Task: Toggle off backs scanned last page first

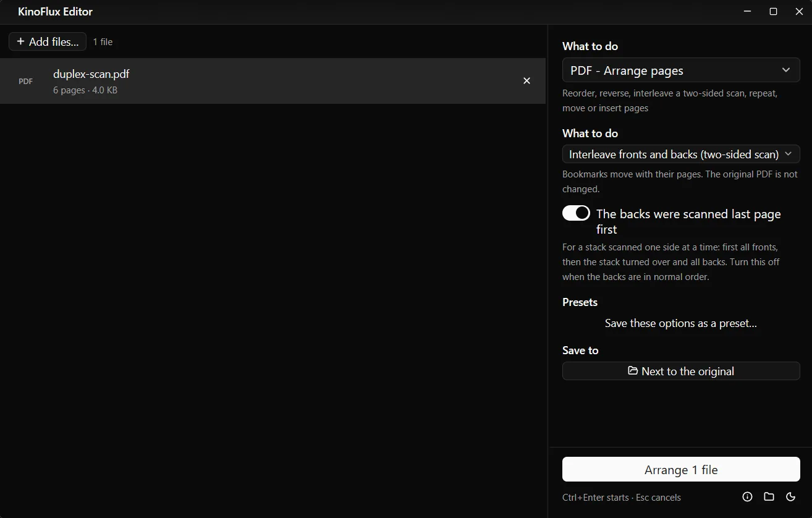Action: (576, 213)
